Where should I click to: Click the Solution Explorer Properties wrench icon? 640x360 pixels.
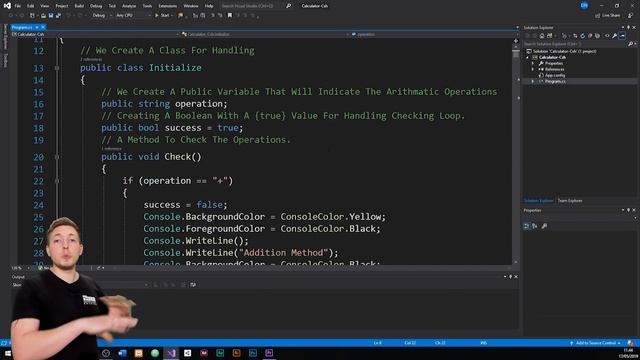pyautogui.click(x=615, y=36)
